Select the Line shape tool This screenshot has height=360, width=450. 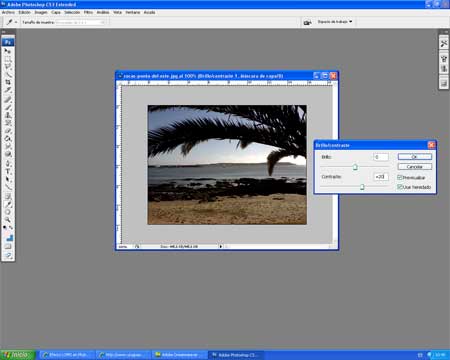[8, 187]
